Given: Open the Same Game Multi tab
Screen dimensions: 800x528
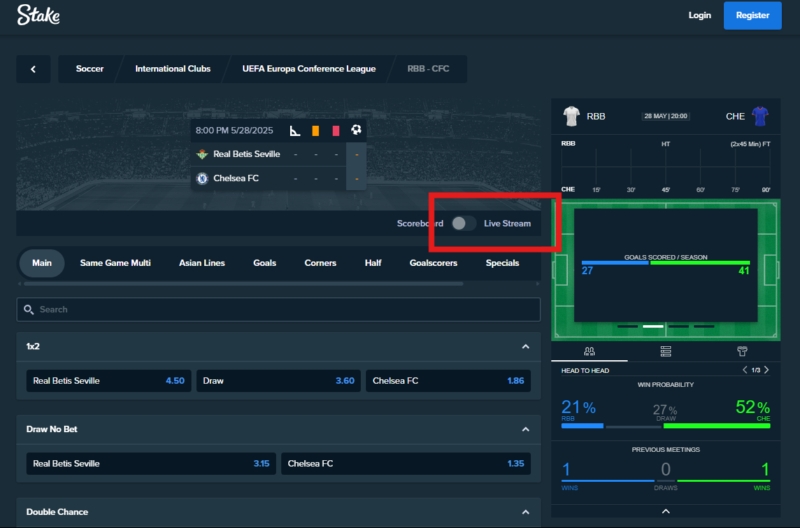Looking at the screenshot, I should 115,263.
